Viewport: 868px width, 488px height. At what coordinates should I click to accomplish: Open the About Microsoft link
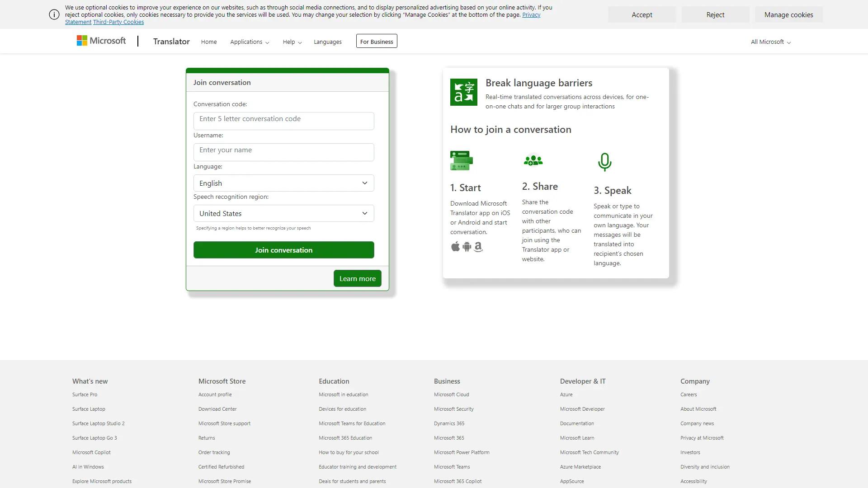(x=698, y=409)
